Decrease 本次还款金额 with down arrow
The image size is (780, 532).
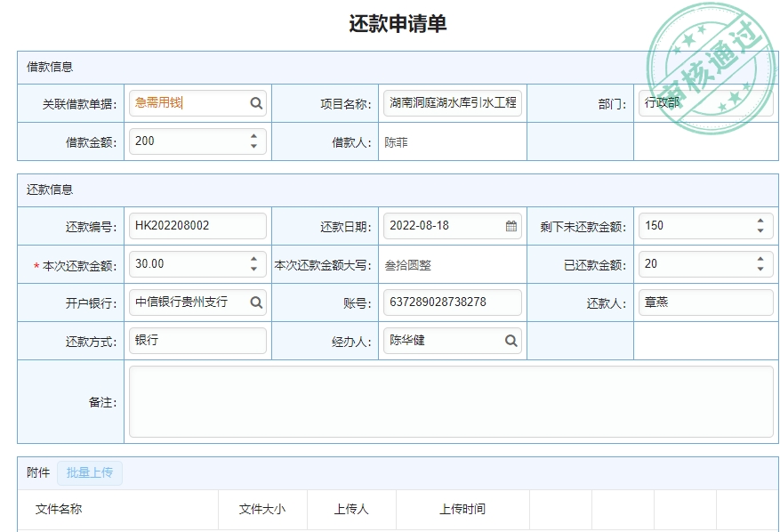(x=253, y=269)
